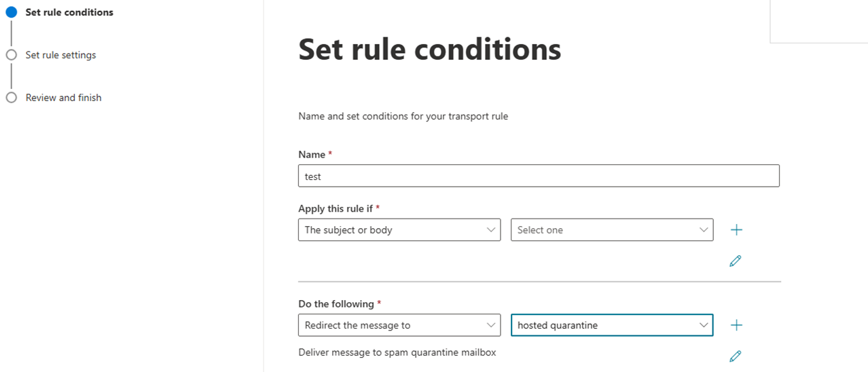Add another action with the plus icon
Image resolution: width=868 pixels, height=372 pixels.
coord(736,325)
